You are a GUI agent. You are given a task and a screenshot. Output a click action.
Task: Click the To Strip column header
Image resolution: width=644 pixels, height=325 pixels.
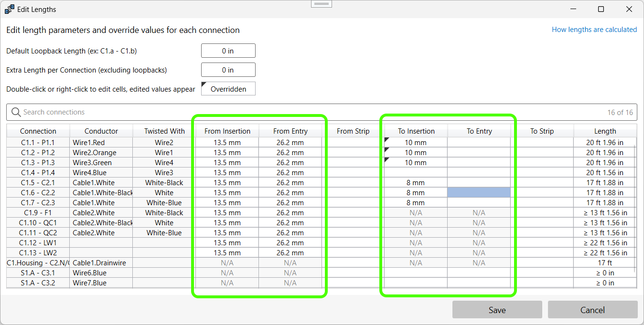tap(542, 131)
